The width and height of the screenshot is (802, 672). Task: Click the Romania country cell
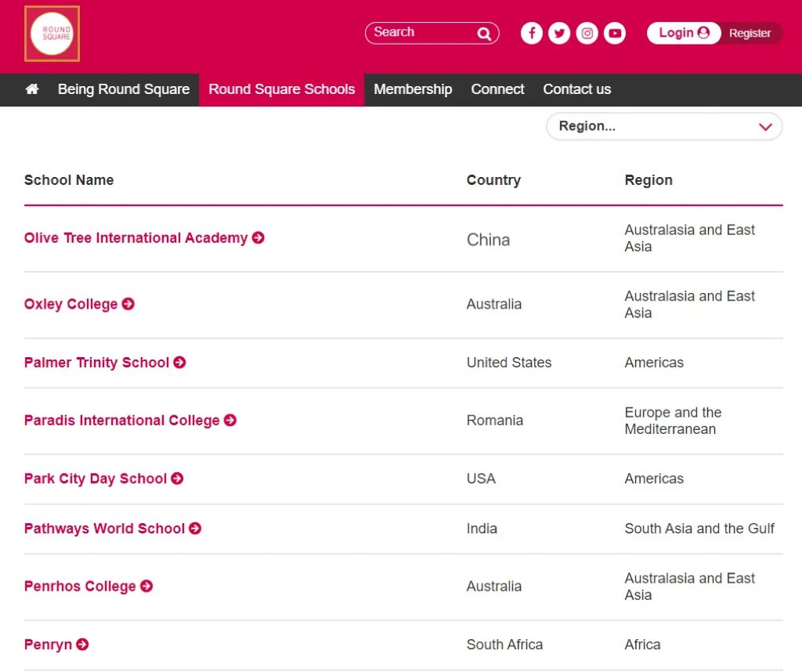pos(495,421)
